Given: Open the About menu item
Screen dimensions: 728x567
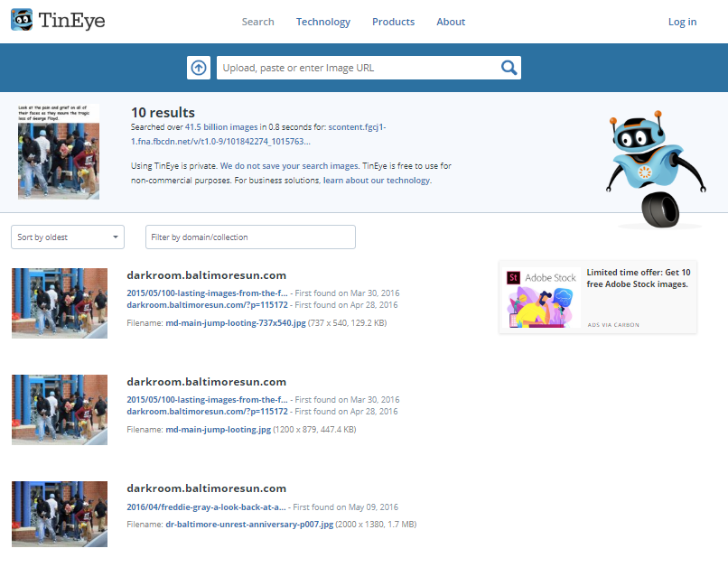Looking at the screenshot, I should (451, 22).
